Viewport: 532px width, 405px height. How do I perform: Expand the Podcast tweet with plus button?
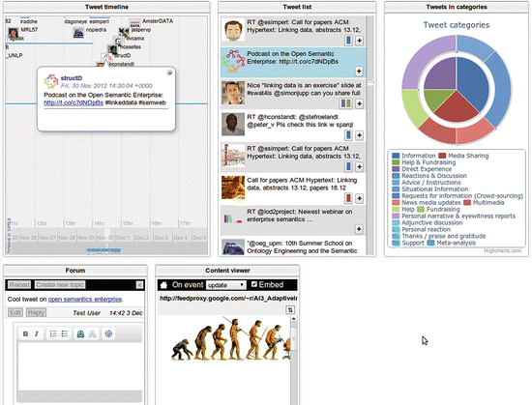point(359,72)
